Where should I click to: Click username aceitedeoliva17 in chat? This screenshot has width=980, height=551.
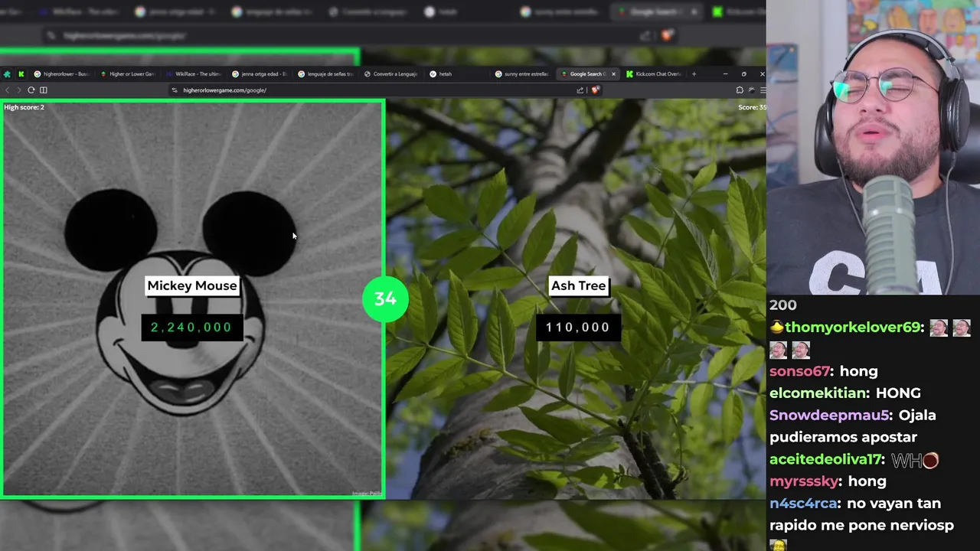[x=826, y=460]
